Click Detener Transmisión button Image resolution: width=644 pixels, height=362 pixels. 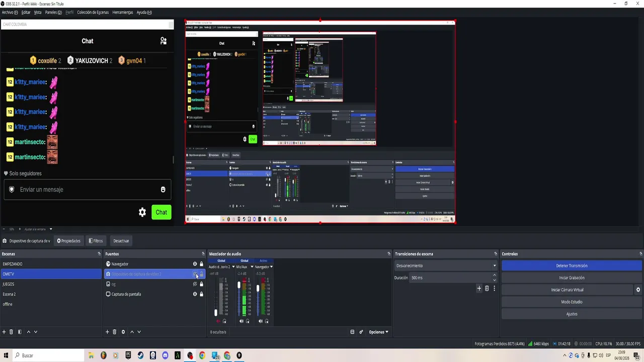click(x=572, y=265)
